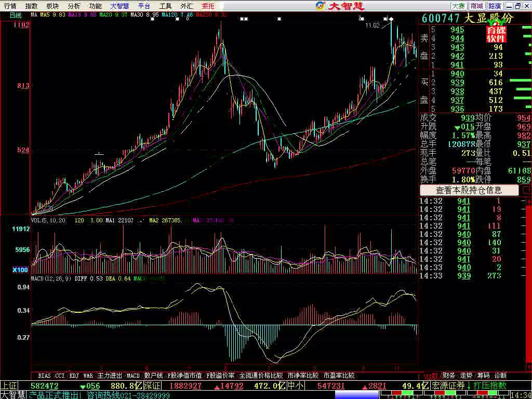The image size is (532, 399).
Task: Click the 大智慧 logo icon in title bar
Action: point(320,6)
